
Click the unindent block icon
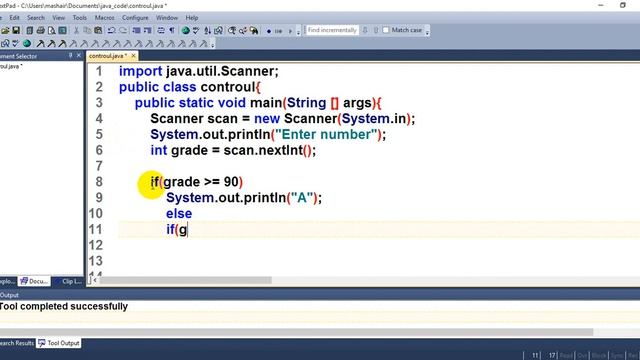[x=147, y=31]
